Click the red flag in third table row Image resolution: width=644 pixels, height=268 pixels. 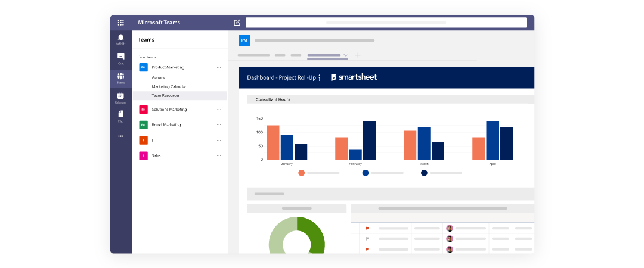tap(367, 249)
